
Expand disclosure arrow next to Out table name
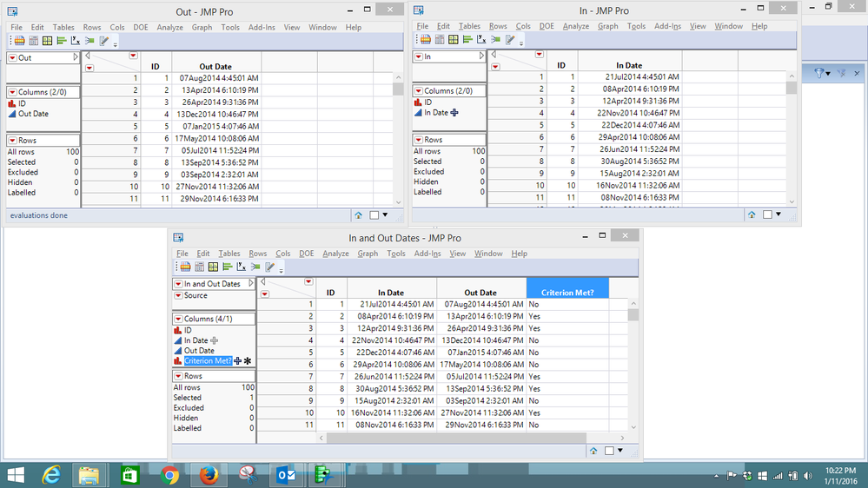coord(76,57)
